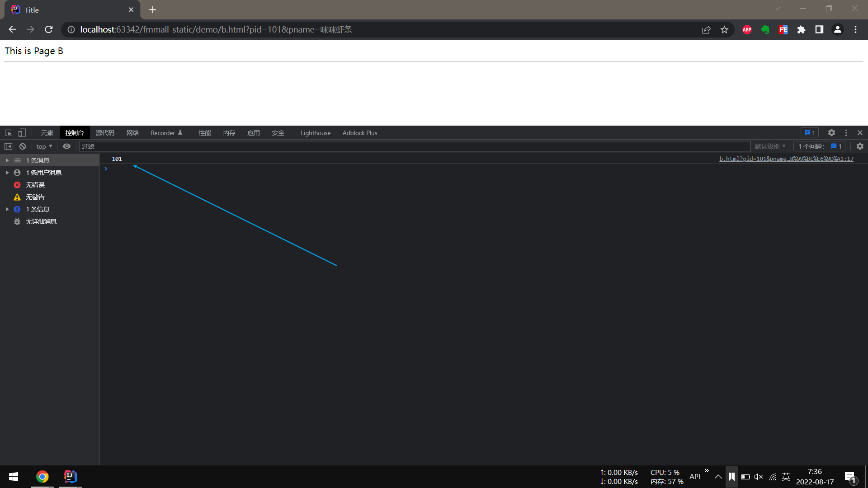Viewport: 868px width, 488px height.
Task: Switch to the 网络 tab
Action: click(132, 133)
